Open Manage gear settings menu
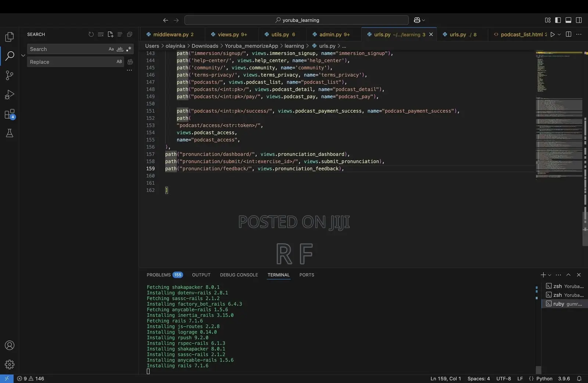The height and width of the screenshot is (383, 588). (x=10, y=364)
